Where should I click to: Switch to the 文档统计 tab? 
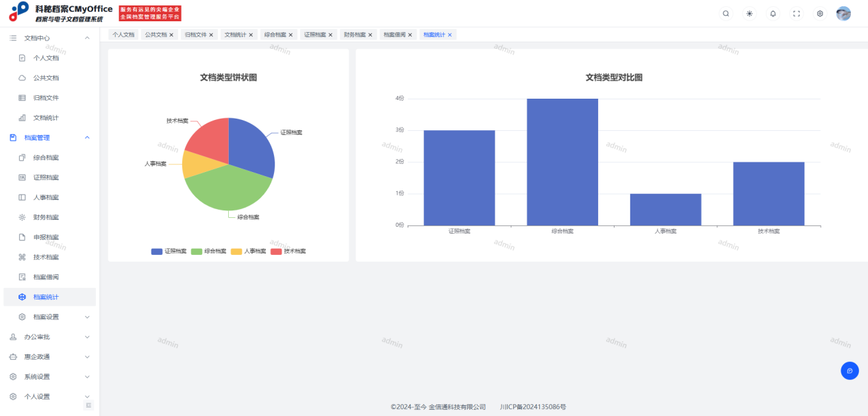point(235,34)
